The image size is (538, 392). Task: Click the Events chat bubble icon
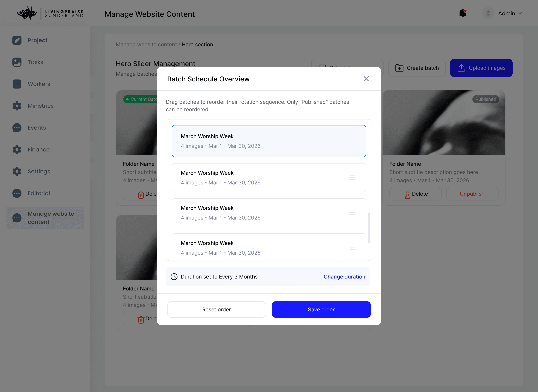click(17, 128)
